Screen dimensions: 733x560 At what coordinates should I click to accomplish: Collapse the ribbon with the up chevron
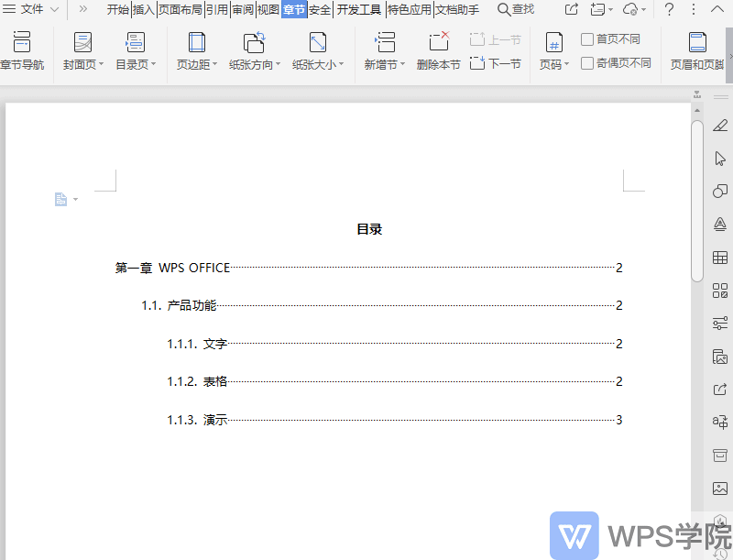click(717, 9)
